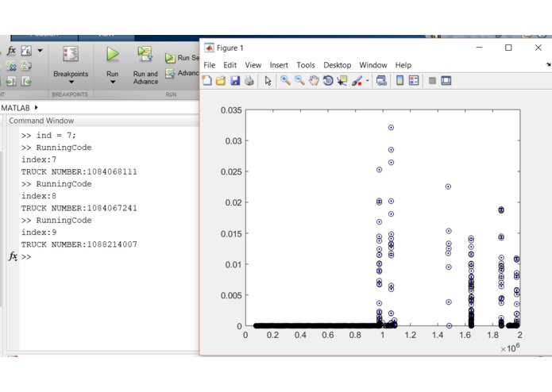The width and height of the screenshot is (552, 392).
Task: Insert a legend using the Legend icon
Action: point(414,80)
